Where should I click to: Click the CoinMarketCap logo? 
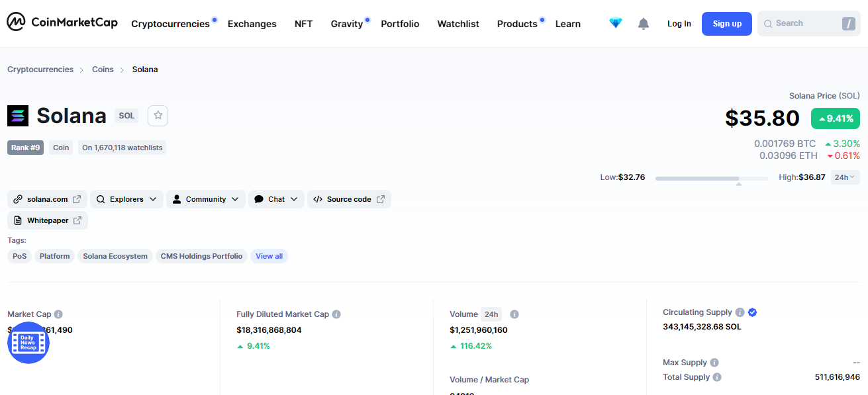click(62, 22)
